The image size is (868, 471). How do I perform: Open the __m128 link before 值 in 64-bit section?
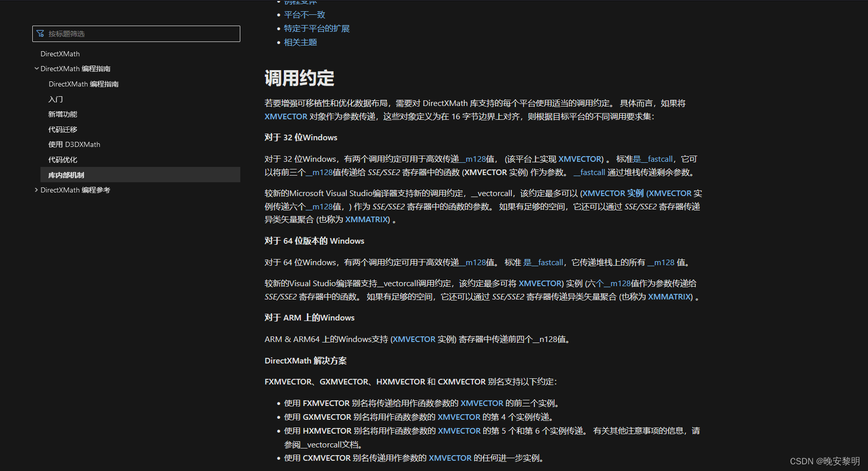coord(661,263)
